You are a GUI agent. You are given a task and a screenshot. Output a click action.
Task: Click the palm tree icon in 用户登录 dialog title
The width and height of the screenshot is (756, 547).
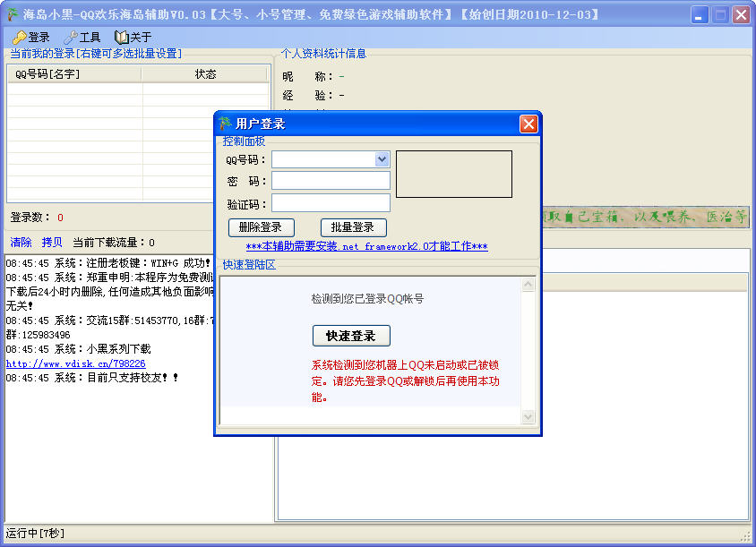pyautogui.click(x=225, y=124)
